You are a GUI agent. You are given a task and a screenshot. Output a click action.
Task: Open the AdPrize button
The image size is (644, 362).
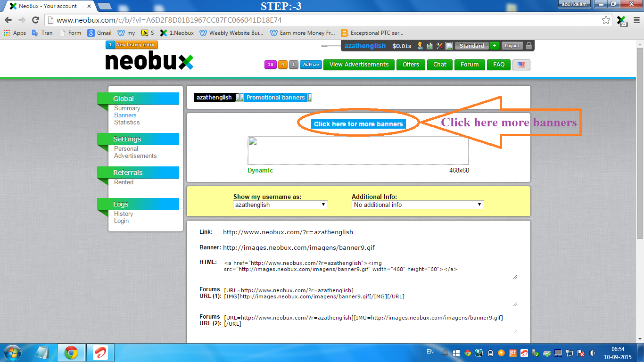point(311,65)
